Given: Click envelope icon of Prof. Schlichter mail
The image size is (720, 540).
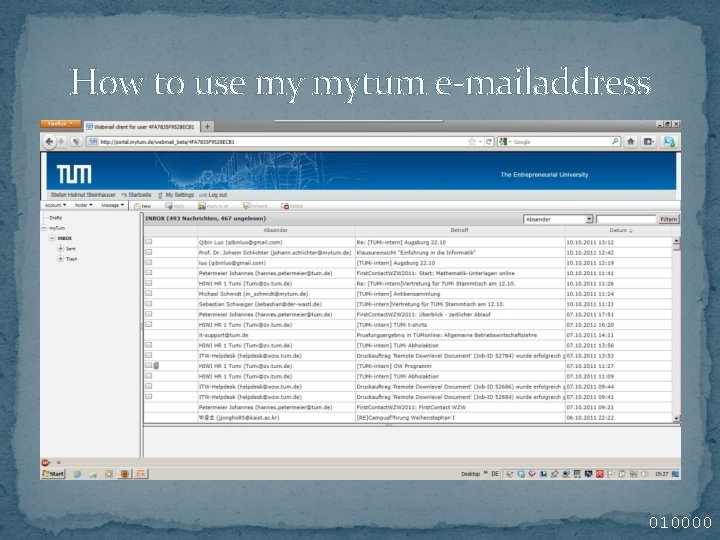Looking at the screenshot, I should point(149,252).
